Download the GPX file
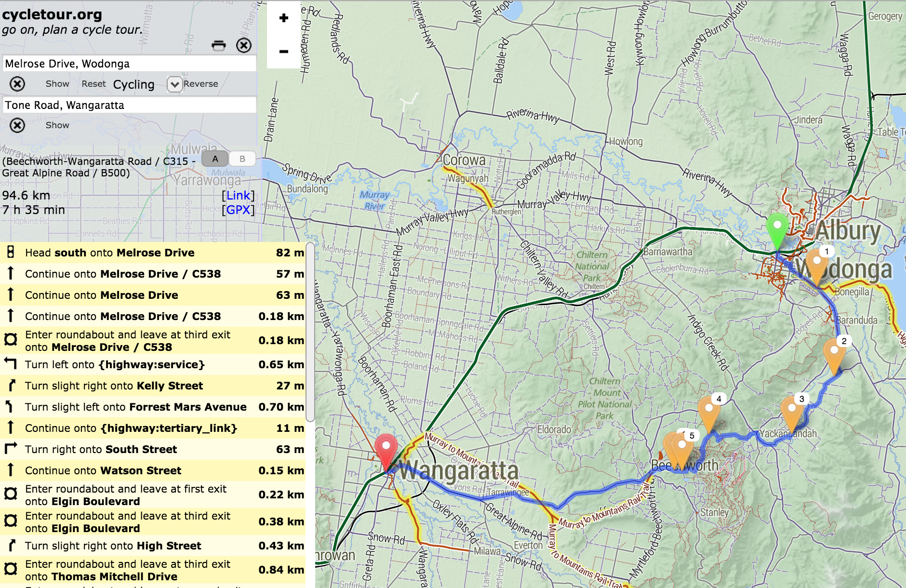 (238, 210)
